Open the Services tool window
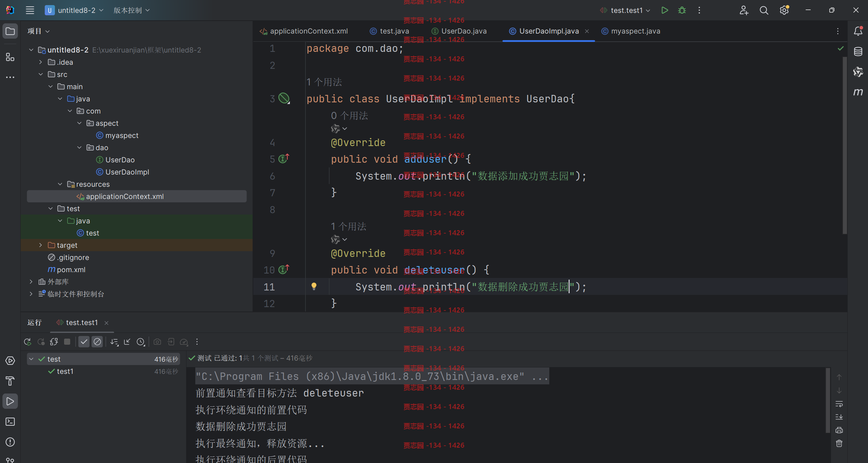Viewport: 868px width, 463px height. 10,361
